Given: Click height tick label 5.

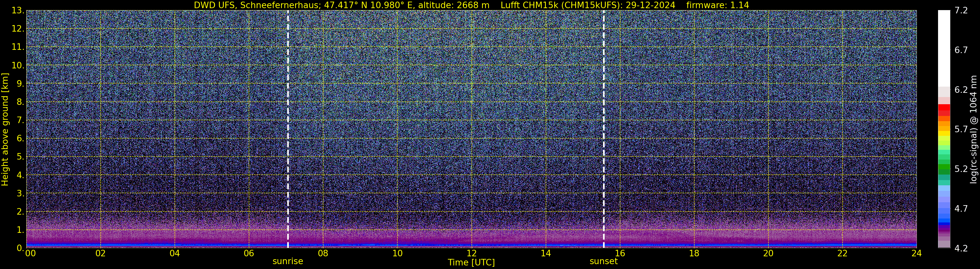Looking at the screenshot, I should point(20,157).
